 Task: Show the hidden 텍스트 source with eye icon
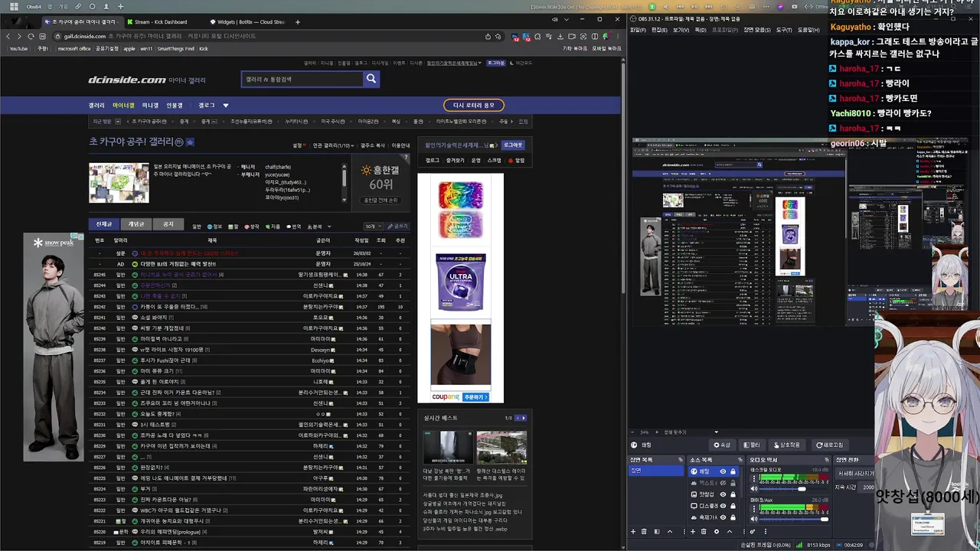tap(723, 483)
